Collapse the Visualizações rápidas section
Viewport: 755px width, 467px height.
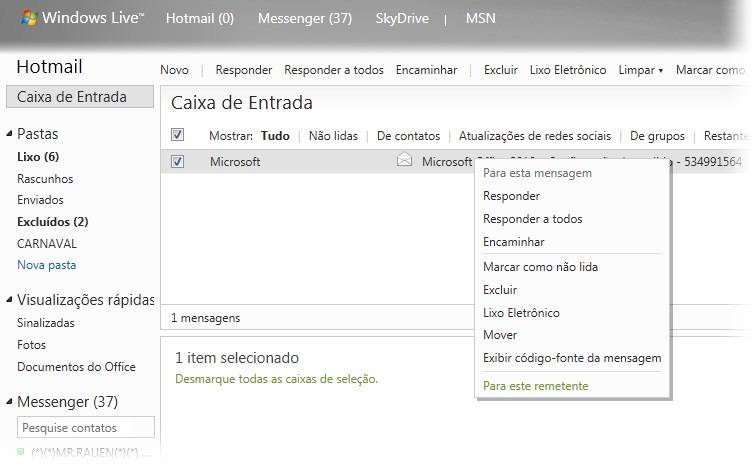click(x=9, y=300)
